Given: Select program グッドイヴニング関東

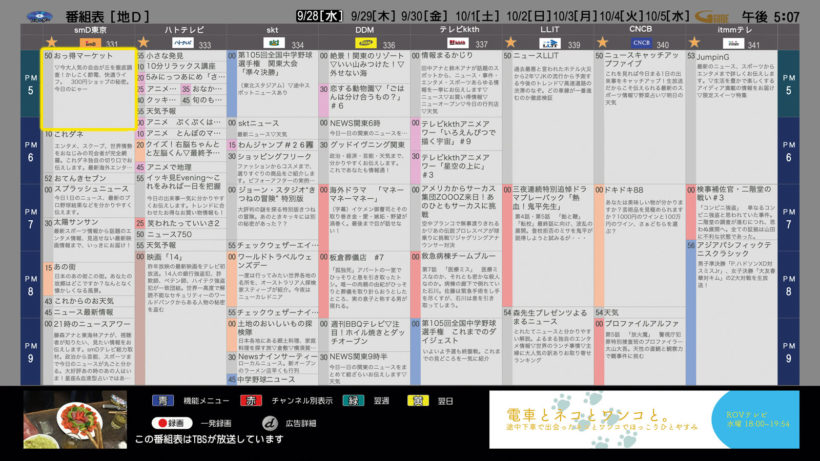Looking at the screenshot, I should tap(365, 162).
